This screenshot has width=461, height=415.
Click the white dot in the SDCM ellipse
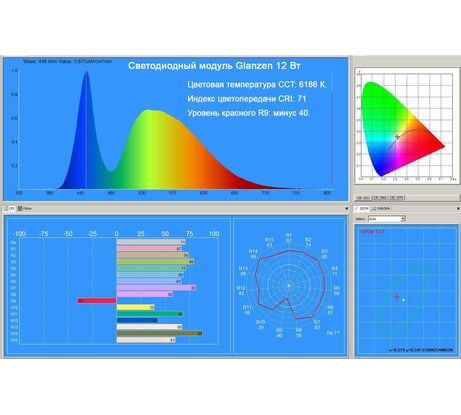point(404,300)
